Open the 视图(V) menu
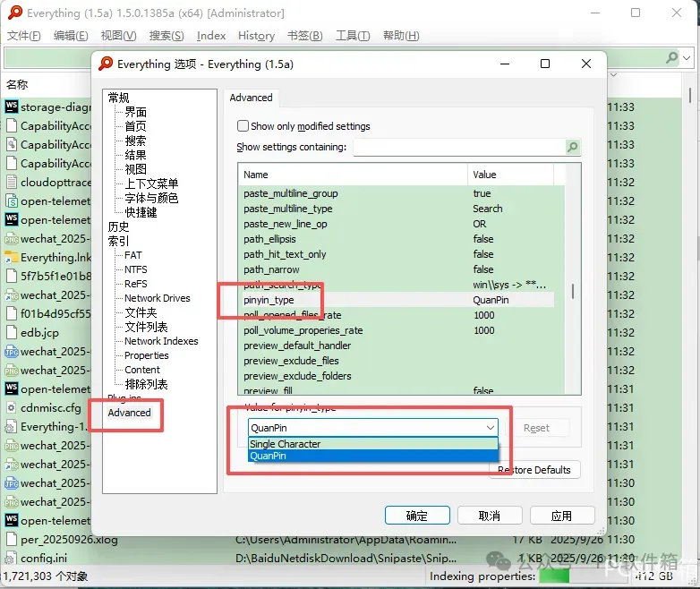The height and width of the screenshot is (589, 700). pyautogui.click(x=118, y=36)
